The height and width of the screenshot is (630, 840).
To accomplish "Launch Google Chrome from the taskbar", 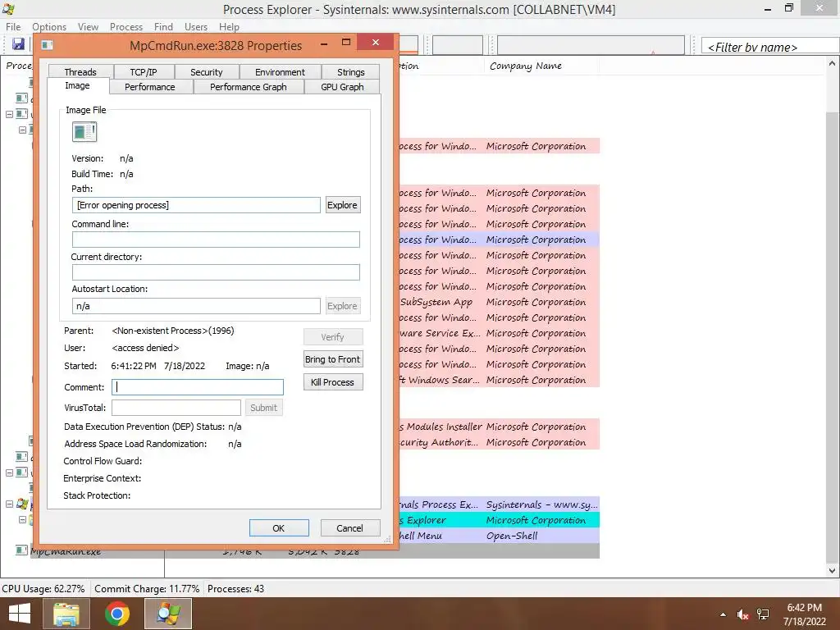I will [x=116, y=614].
